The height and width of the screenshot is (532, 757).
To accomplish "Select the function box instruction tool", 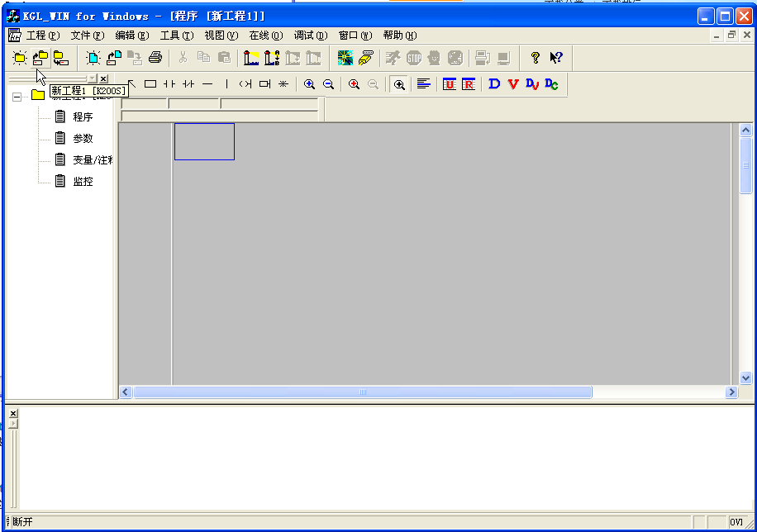I will pyautogui.click(x=264, y=84).
